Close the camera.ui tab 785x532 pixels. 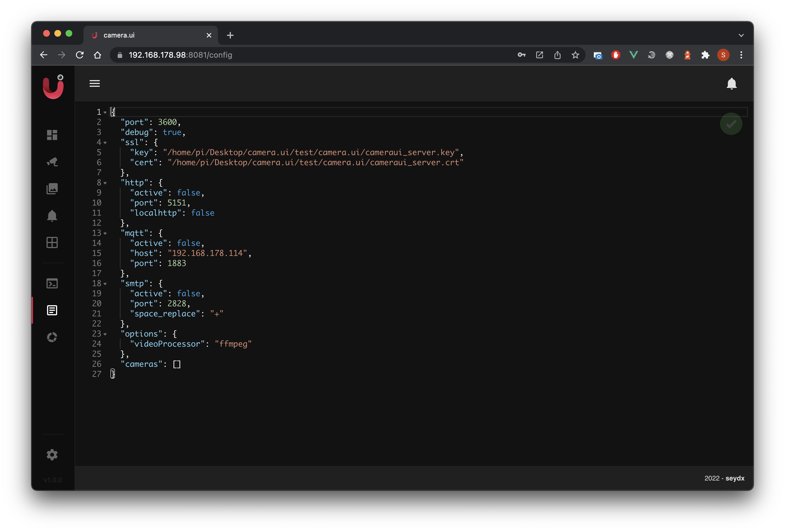click(x=209, y=35)
